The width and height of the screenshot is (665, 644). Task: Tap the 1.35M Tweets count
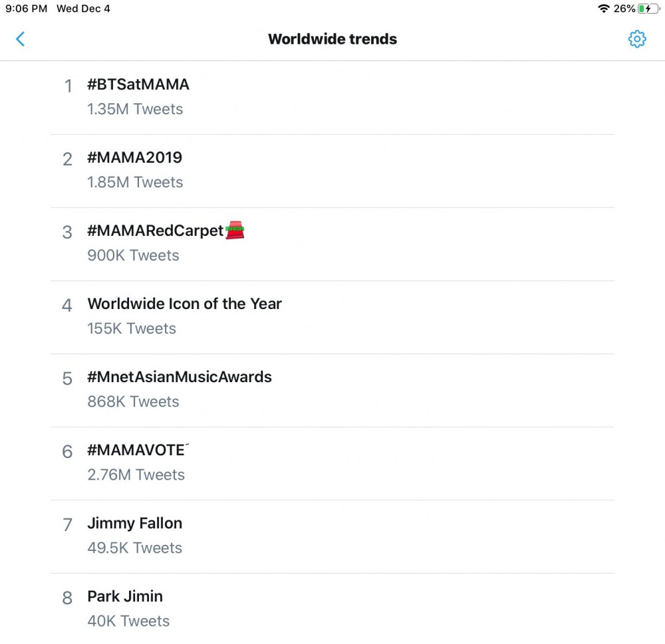(135, 109)
